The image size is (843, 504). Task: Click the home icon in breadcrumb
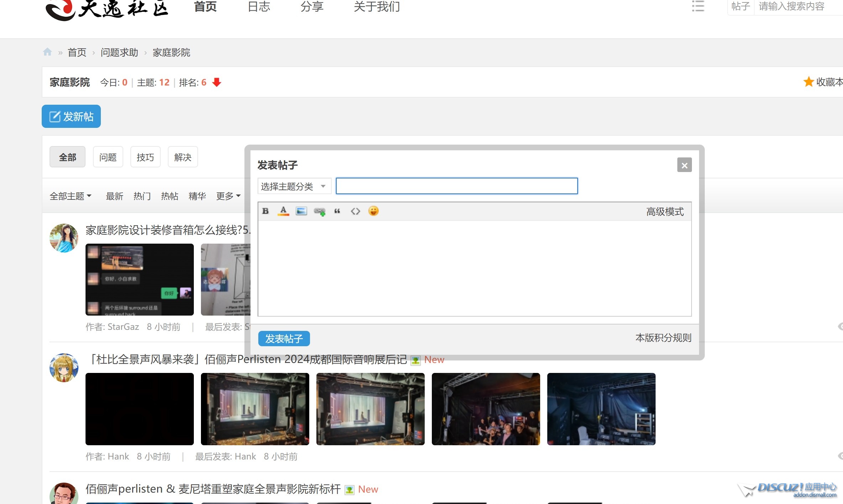tap(47, 52)
